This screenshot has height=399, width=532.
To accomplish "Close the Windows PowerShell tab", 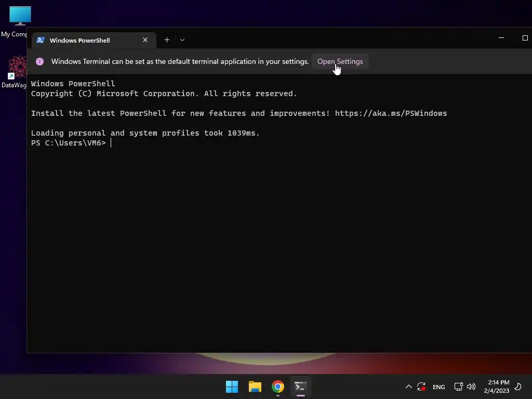I will 145,40.
